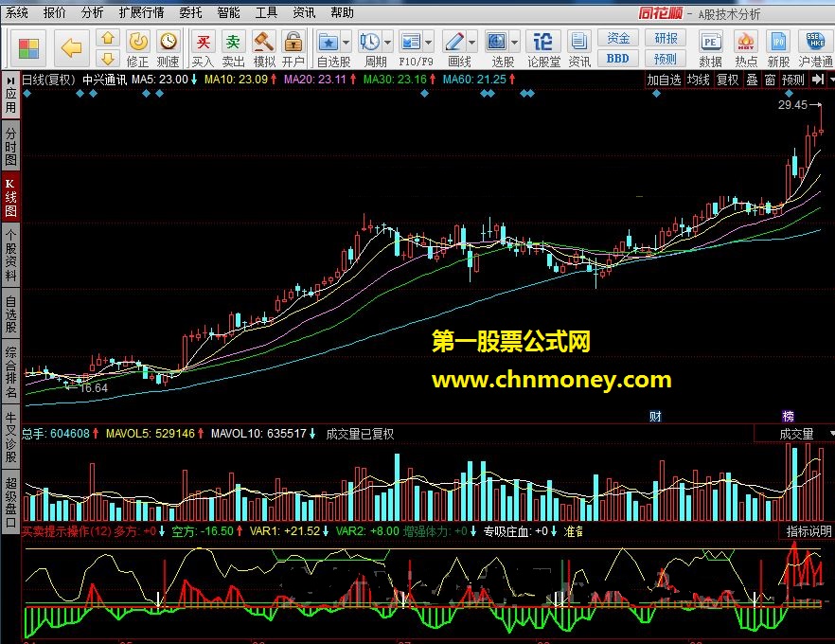Open the 资讯 menu in menu bar
The width and height of the screenshot is (835, 644).
tap(304, 12)
